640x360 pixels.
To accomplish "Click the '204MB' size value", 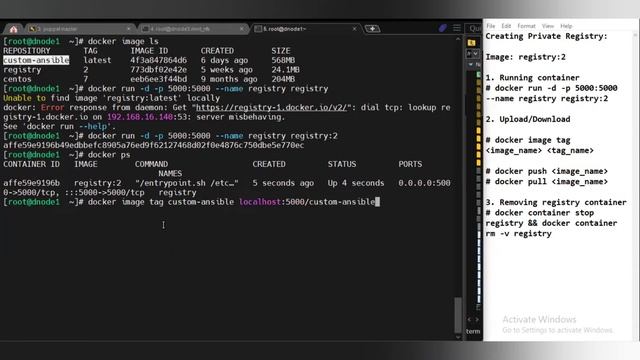I will [283, 79].
